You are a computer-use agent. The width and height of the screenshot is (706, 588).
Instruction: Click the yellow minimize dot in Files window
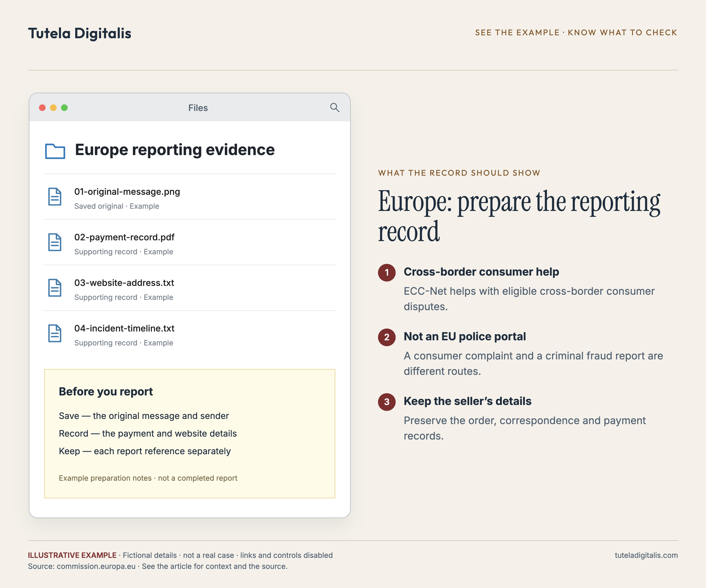click(x=53, y=108)
